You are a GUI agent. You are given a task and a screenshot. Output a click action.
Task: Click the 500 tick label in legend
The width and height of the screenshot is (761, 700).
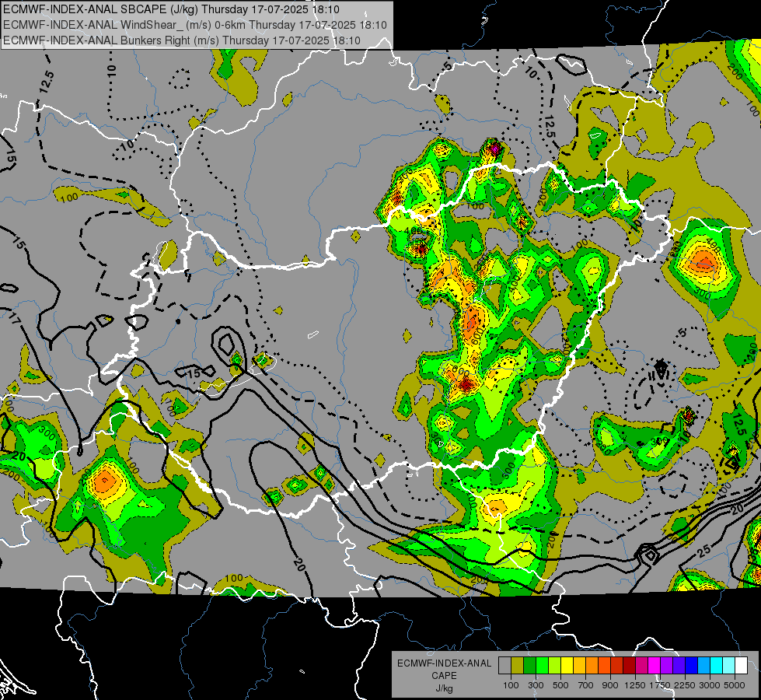click(561, 685)
